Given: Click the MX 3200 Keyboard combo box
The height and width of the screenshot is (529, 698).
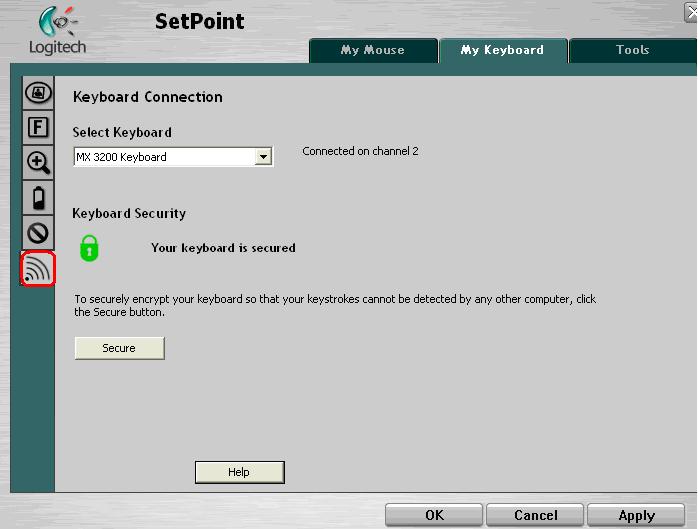Looking at the screenshot, I should [173, 157].
